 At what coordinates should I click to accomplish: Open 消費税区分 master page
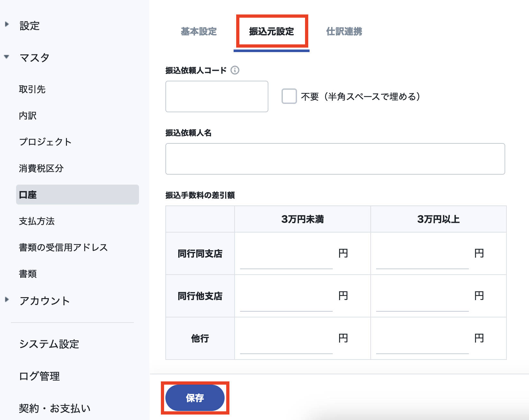pos(41,168)
